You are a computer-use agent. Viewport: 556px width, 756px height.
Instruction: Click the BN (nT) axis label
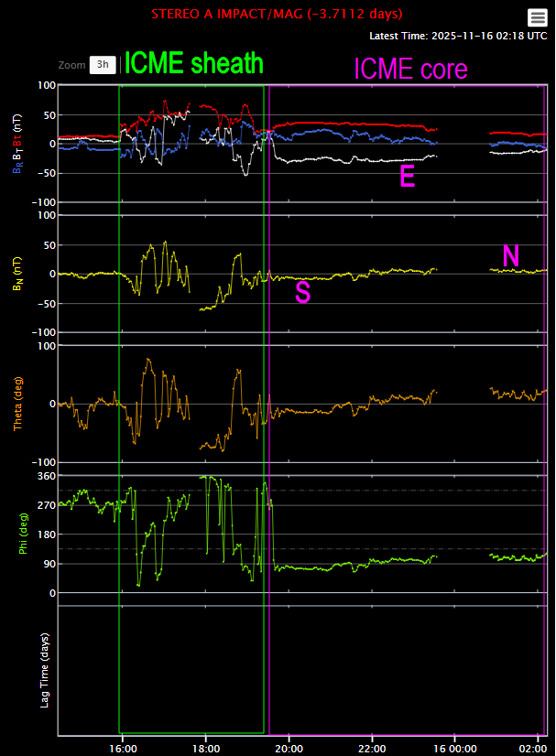click(17, 274)
